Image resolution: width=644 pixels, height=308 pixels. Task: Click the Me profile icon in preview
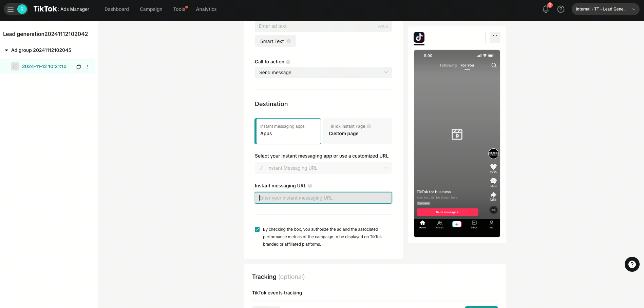pos(491,225)
